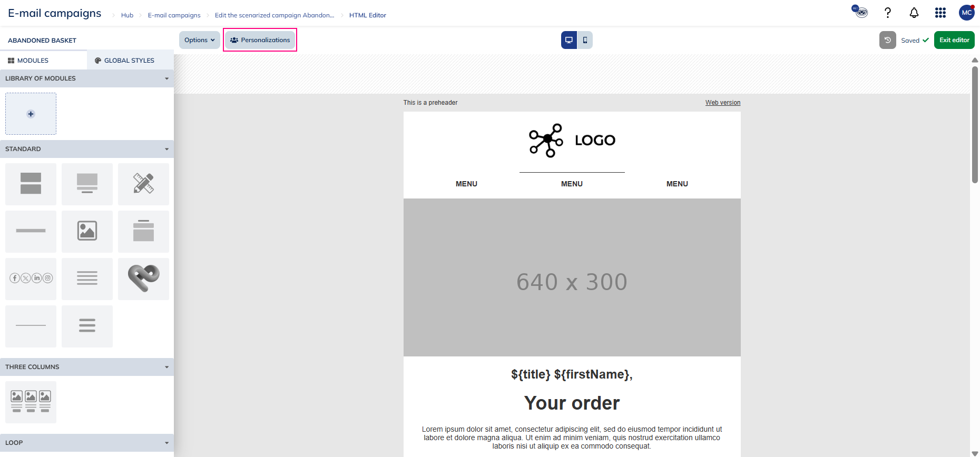Collapse the Standard modules section
This screenshot has height=457, width=980.
click(x=166, y=149)
